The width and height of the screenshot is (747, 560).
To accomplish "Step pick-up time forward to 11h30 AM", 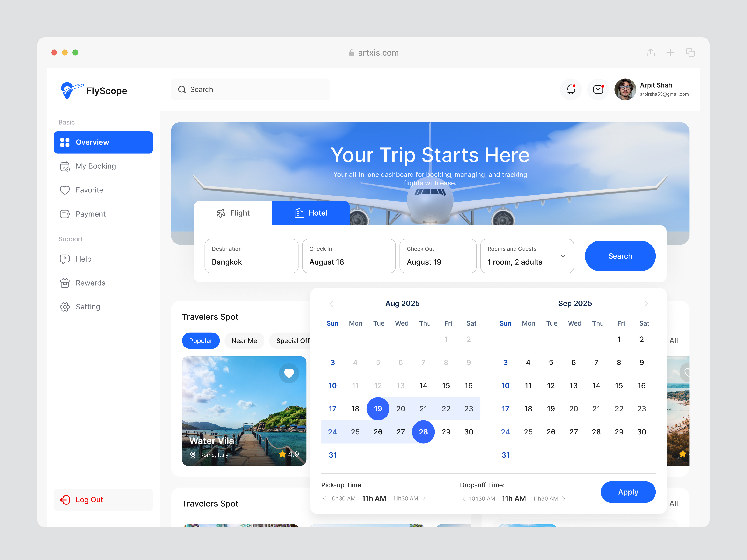I will [x=424, y=498].
